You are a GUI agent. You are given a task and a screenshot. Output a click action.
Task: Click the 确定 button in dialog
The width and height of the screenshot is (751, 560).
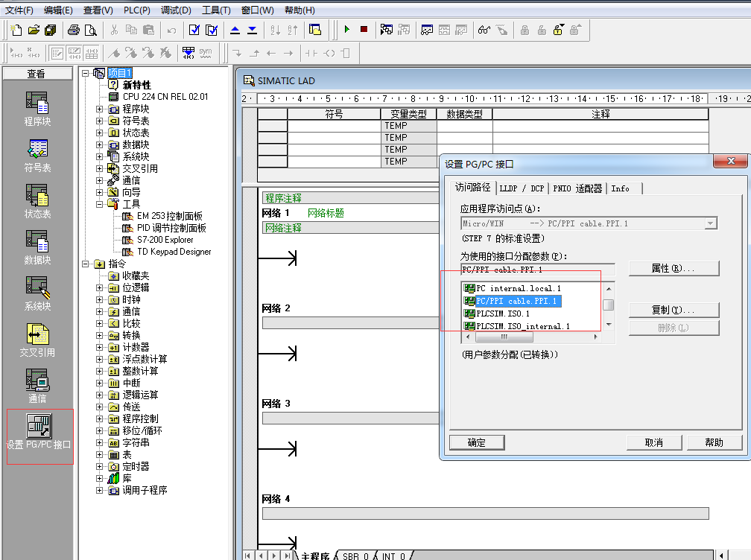[477, 443]
